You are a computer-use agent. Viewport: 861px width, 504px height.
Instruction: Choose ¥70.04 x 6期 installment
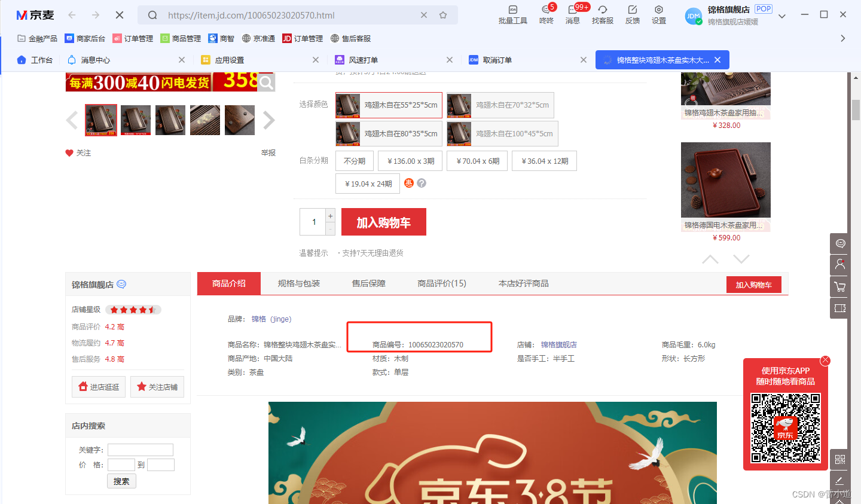[x=478, y=161]
